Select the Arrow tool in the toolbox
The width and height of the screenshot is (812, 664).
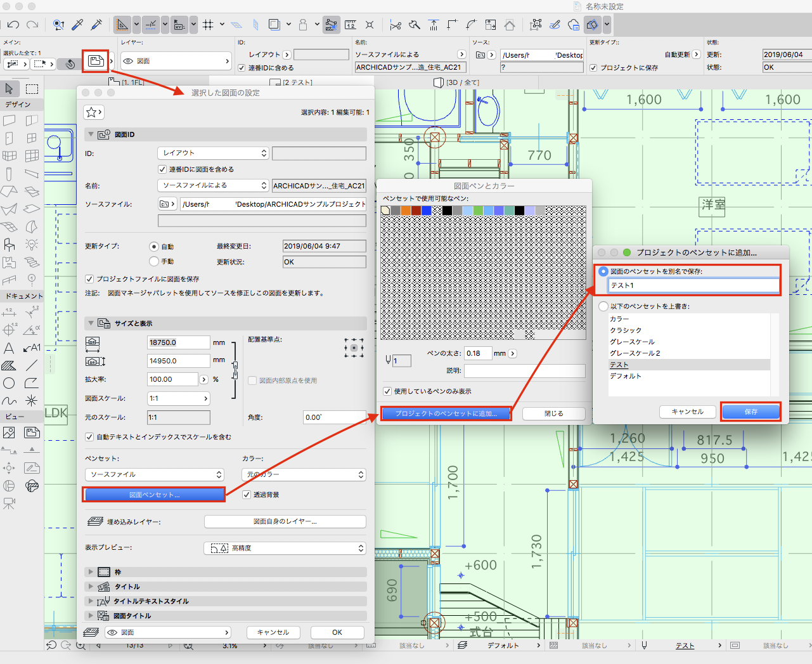click(9, 89)
